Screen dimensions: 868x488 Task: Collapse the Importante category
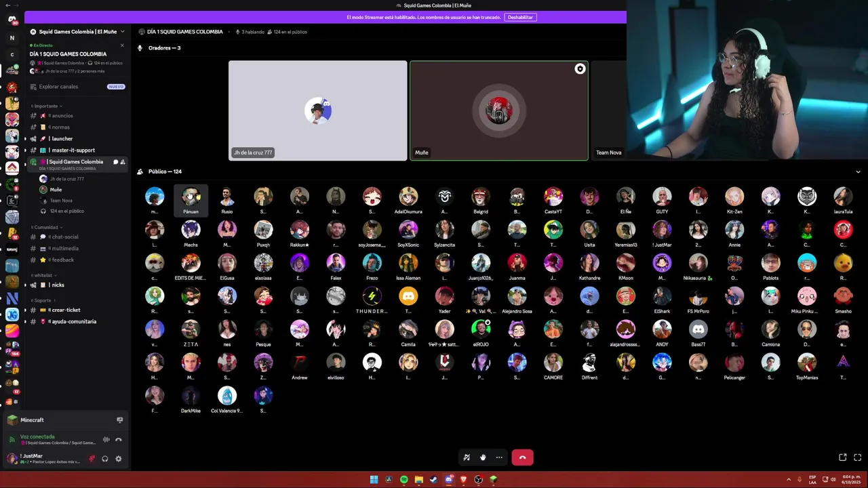coord(46,106)
